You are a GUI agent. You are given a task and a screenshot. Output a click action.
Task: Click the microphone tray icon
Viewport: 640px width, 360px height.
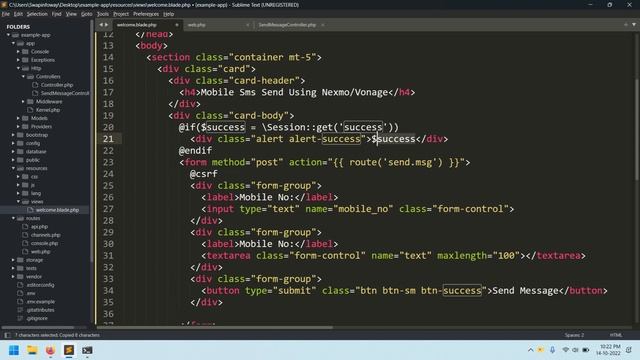pyautogui.click(x=552, y=350)
